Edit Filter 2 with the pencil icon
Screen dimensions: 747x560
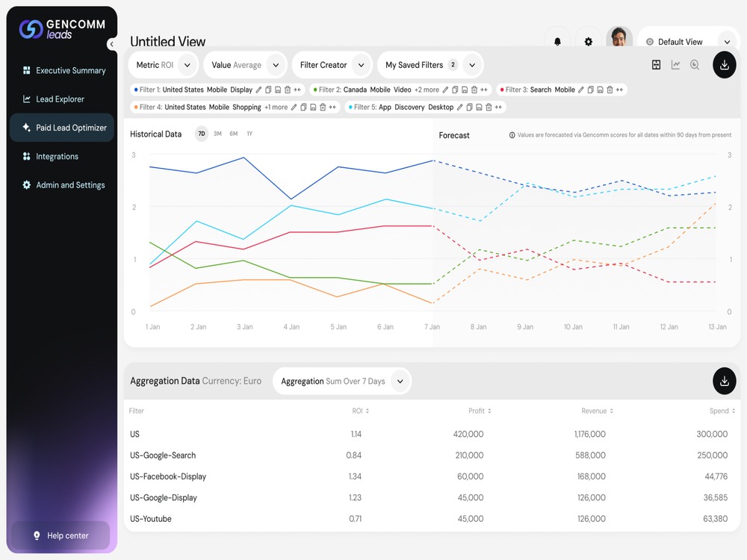pyautogui.click(x=445, y=90)
